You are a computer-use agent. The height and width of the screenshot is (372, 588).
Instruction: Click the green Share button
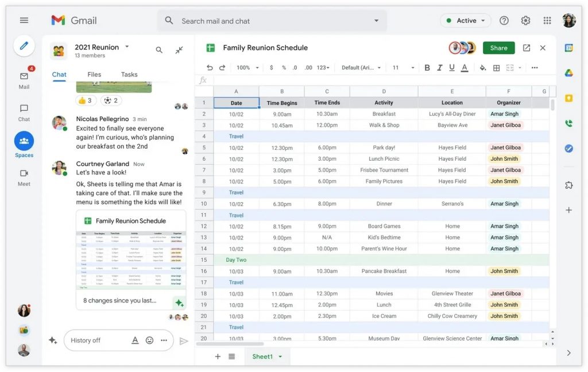(x=498, y=48)
